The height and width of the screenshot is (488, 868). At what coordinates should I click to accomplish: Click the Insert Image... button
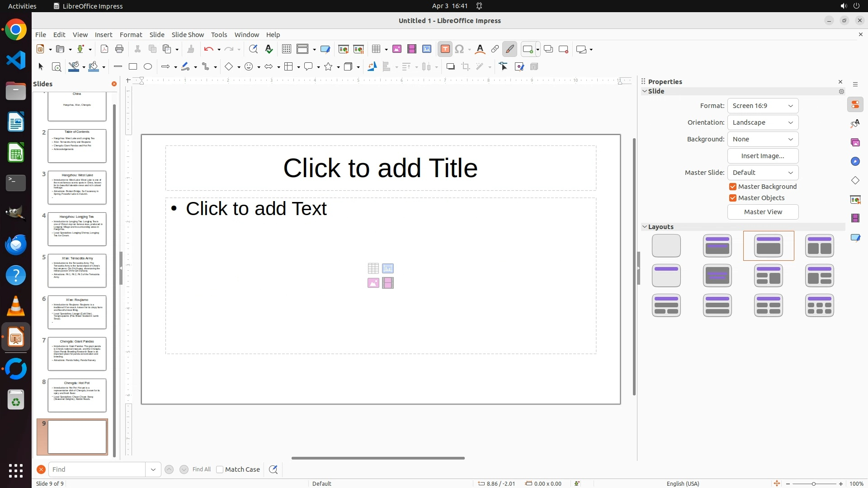point(763,156)
